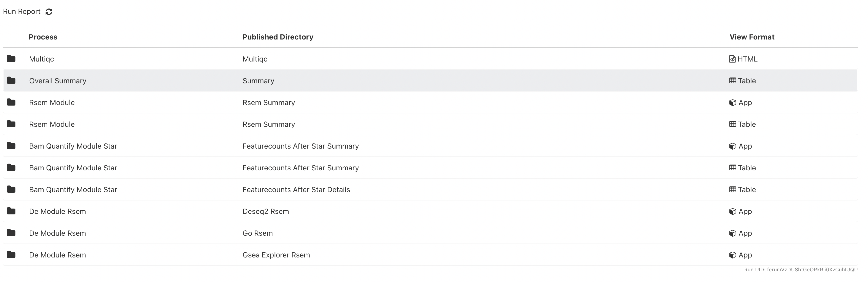Image resolution: width=868 pixels, height=282 pixels.
Task: Click the Process column header
Action: (43, 37)
